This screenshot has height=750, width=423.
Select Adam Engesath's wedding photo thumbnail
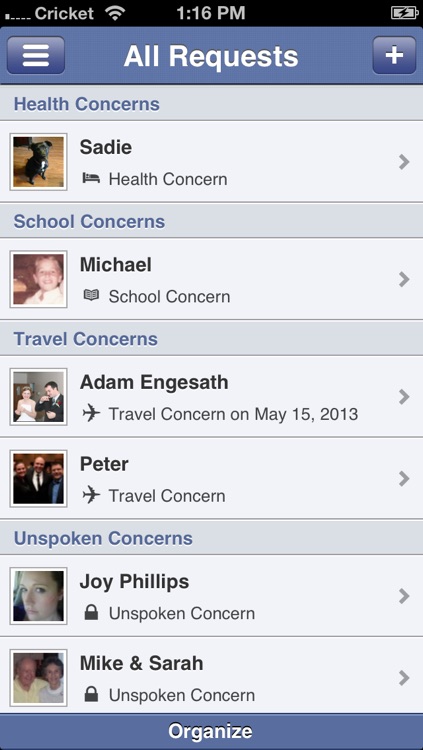tap(38, 397)
